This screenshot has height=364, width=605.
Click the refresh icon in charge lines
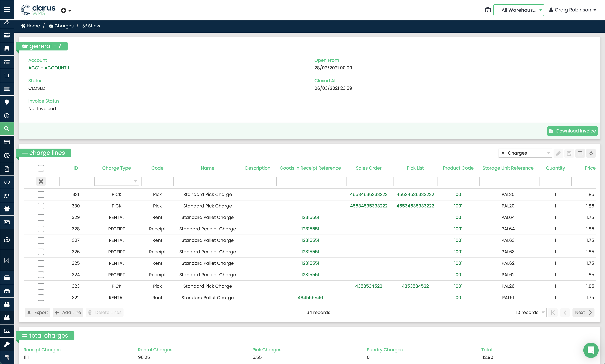point(591,153)
